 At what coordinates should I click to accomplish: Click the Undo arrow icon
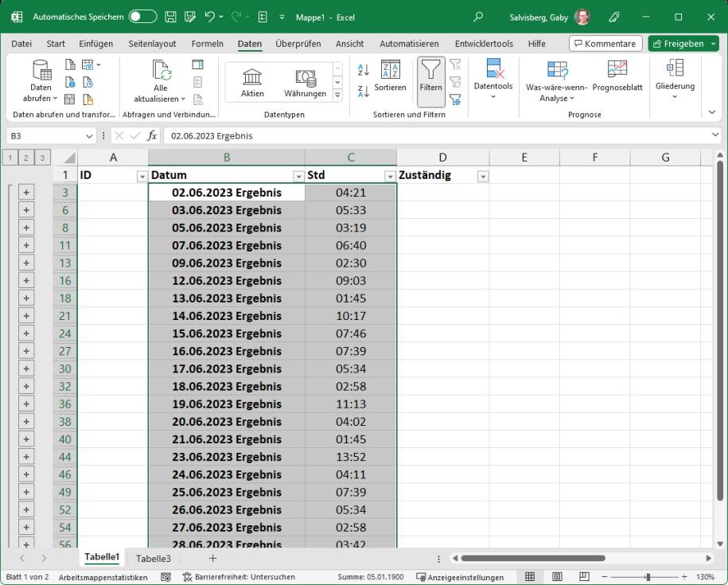click(x=209, y=17)
